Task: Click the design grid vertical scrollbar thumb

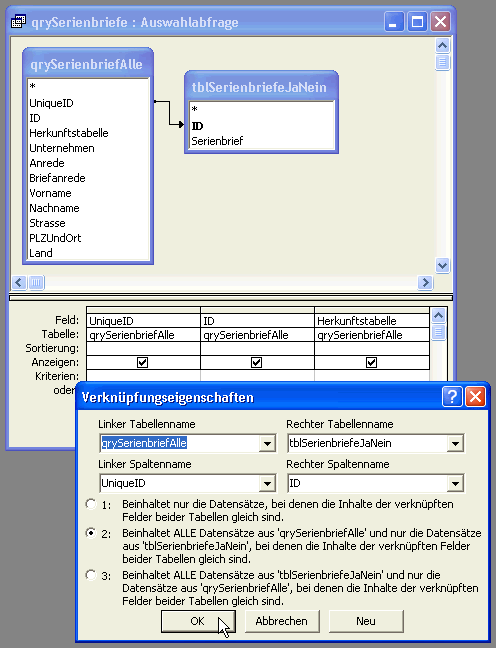Action: (438, 333)
